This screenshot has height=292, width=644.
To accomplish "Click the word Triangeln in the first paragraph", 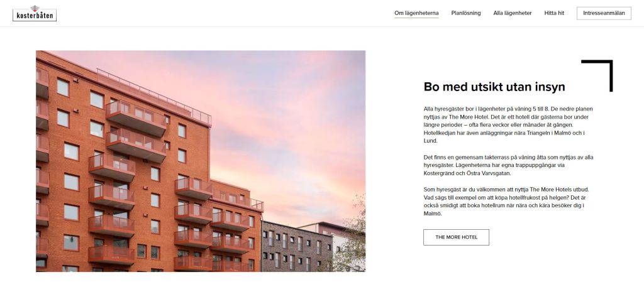I will 538,133.
